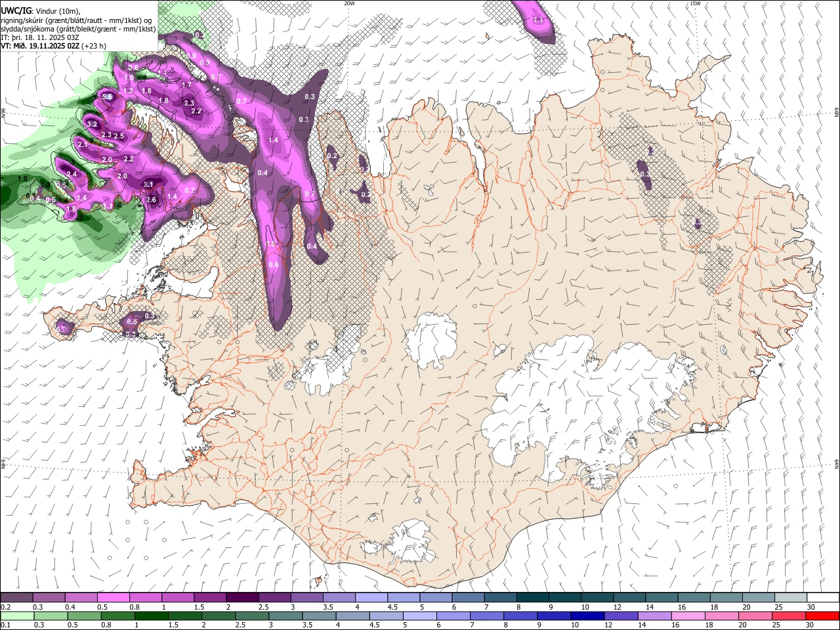This screenshot has height=630, width=840.
Task: Click the rain scale swatch between 2 and 2.5
Action: coord(219,616)
